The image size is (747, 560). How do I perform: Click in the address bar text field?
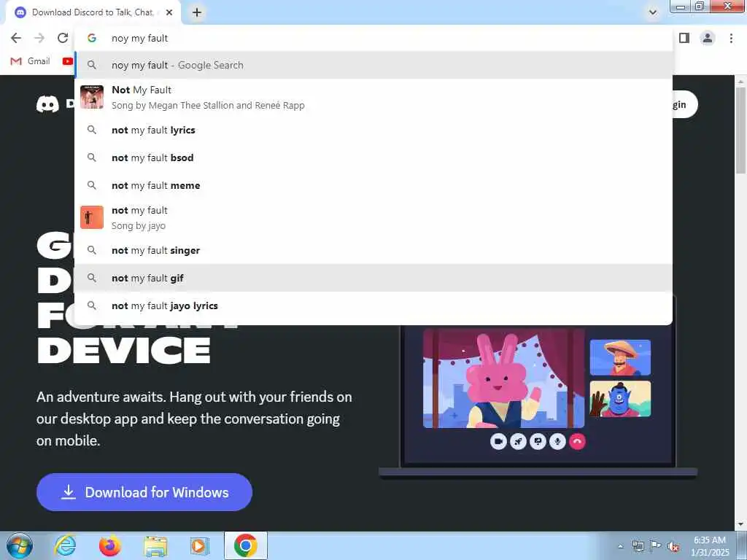[x=373, y=38]
